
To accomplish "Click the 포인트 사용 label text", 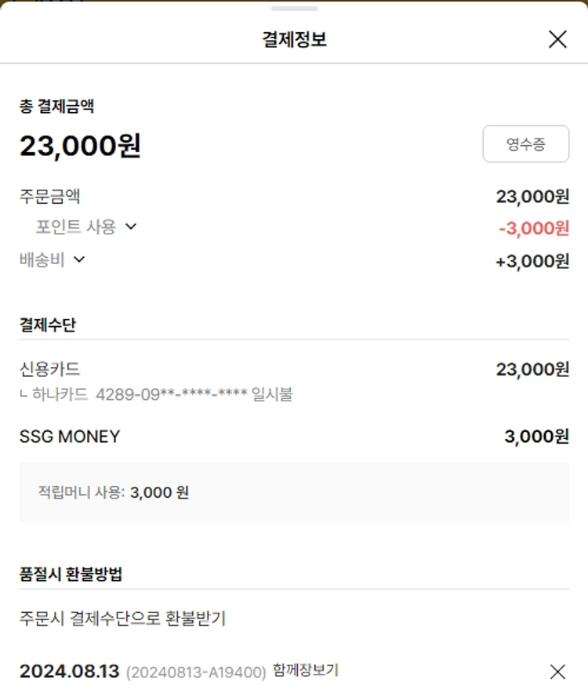I will (x=75, y=227).
